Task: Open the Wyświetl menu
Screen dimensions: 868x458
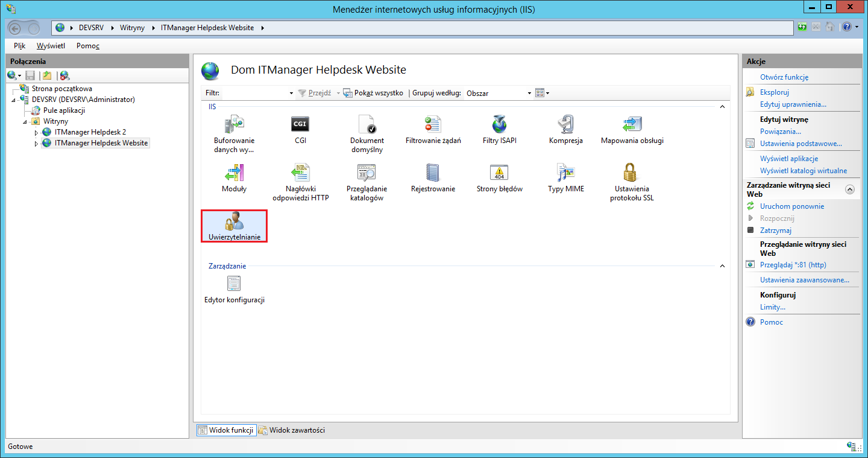Action: pyautogui.click(x=51, y=46)
